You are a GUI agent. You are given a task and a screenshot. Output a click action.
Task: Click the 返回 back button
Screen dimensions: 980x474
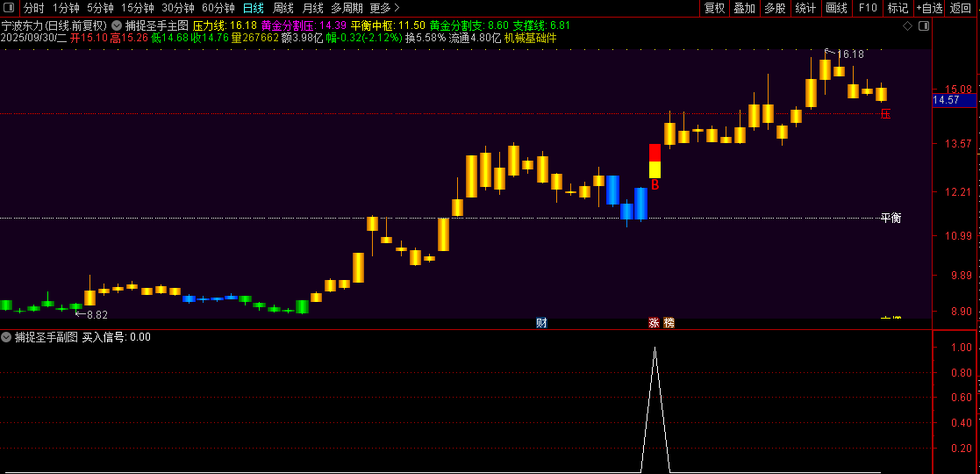click(961, 8)
